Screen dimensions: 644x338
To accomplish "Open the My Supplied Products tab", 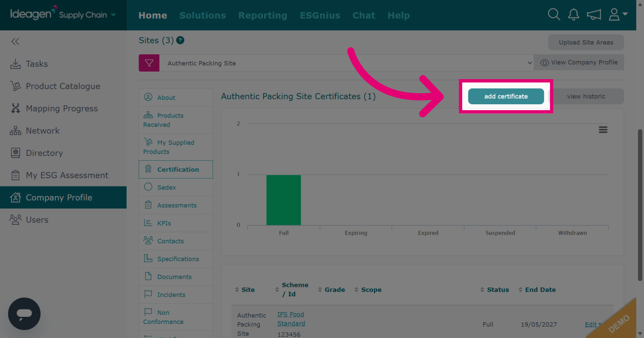I will (x=176, y=147).
